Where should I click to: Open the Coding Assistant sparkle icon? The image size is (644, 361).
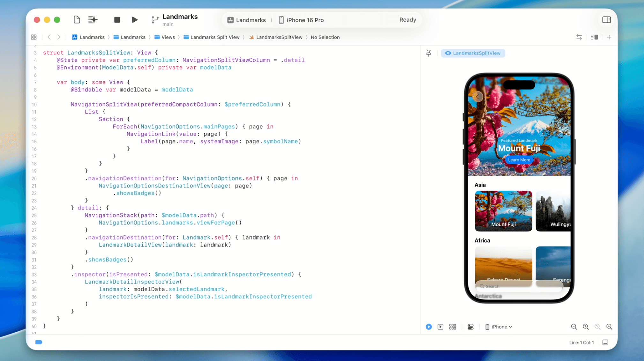pyautogui.click(x=93, y=20)
